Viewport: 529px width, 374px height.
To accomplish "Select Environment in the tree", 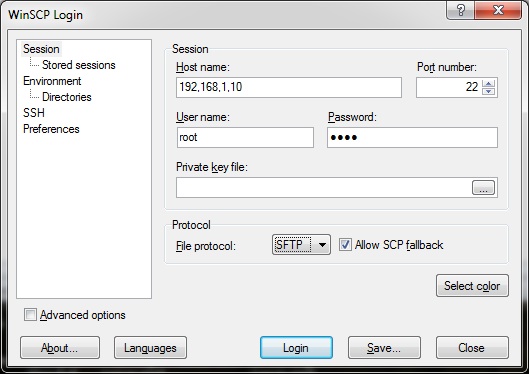I will 52,81.
